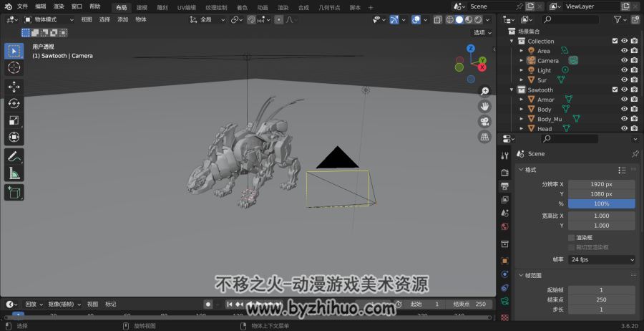Expand the Body_Mu item in outliner
The width and height of the screenshot is (644, 331).
point(522,119)
